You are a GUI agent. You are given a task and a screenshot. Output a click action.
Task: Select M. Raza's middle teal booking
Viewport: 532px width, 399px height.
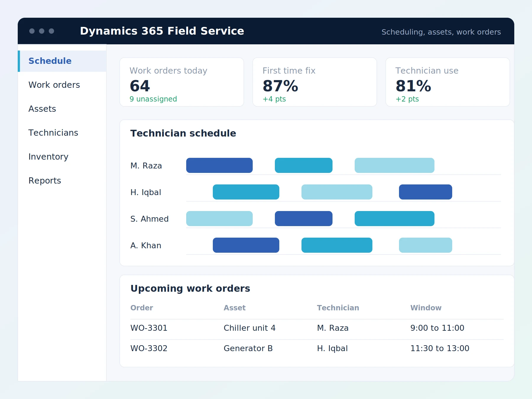[x=304, y=165]
